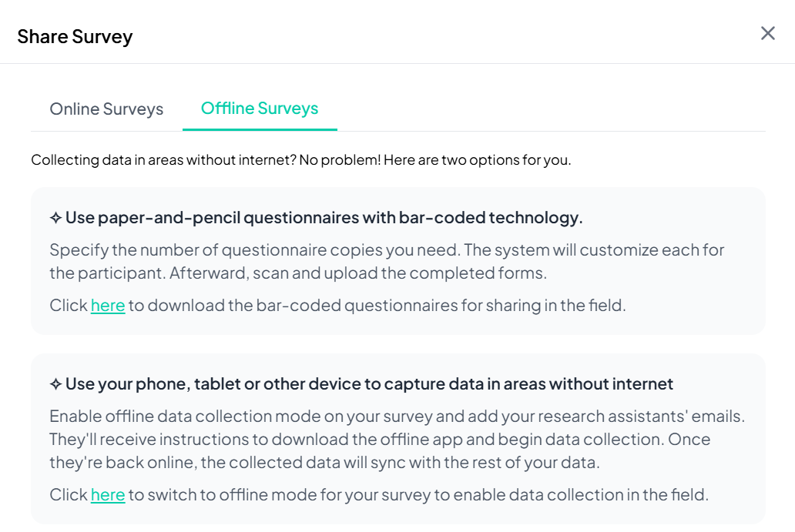Click the bar-coded questionnaires heading
Screen dimensions: 795x532
tap(317, 217)
